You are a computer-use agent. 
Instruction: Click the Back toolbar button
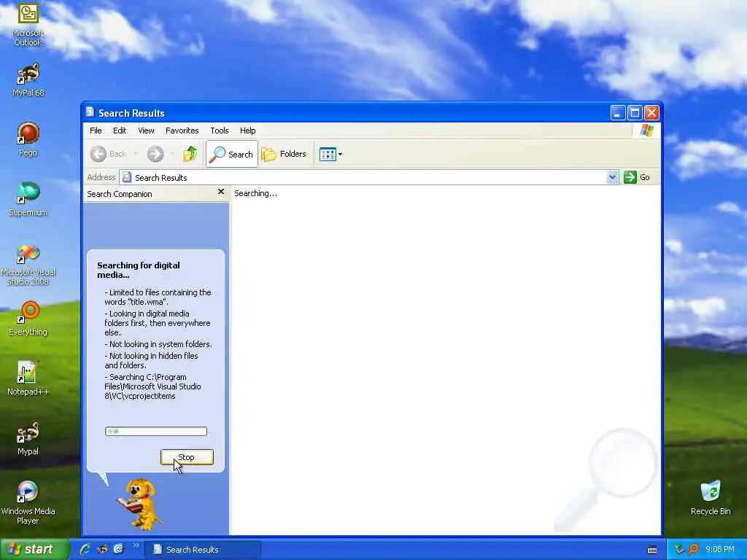[109, 154]
